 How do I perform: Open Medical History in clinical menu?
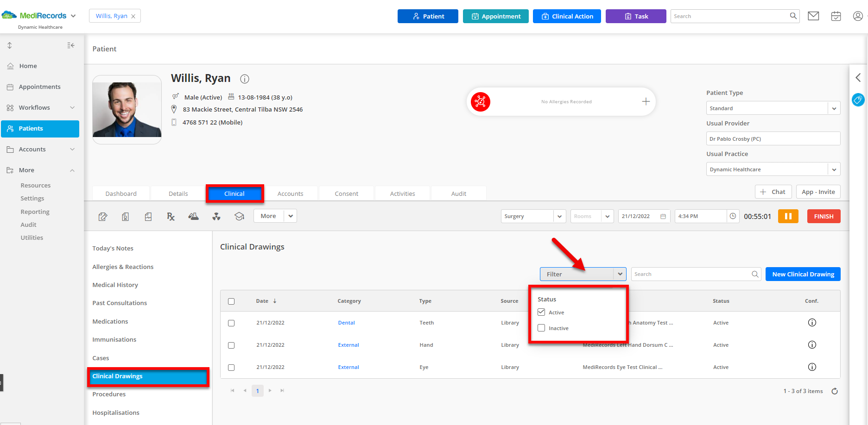[115, 285]
